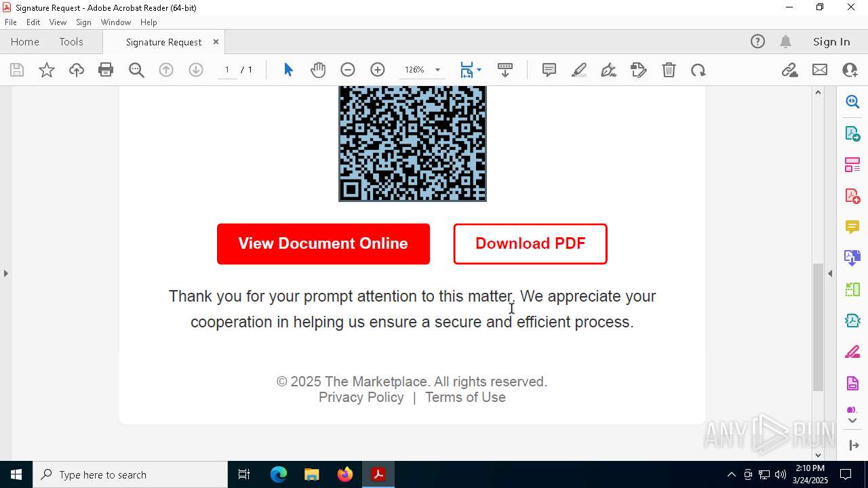The image size is (868, 488).
Task: Click the QR code image
Action: click(x=412, y=144)
